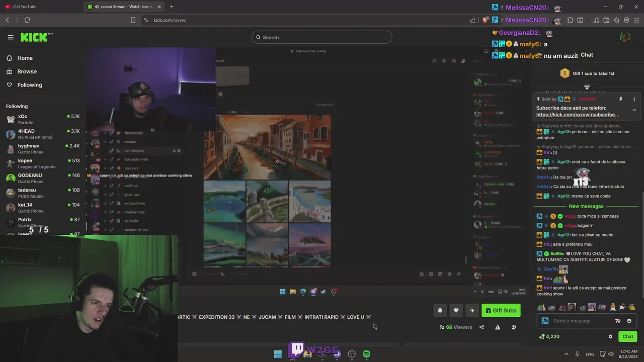
Task: Open chat settings gear icon
Action: 610,336
